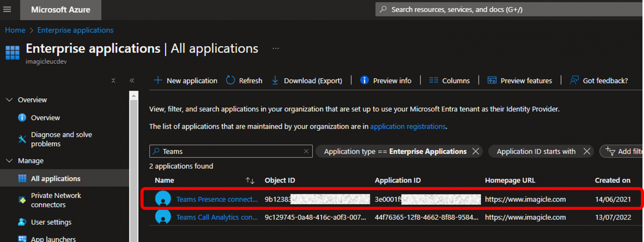The width and height of the screenshot is (644, 242).
Task: Open Private Network connectors menu item
Action: pos(56,200)
